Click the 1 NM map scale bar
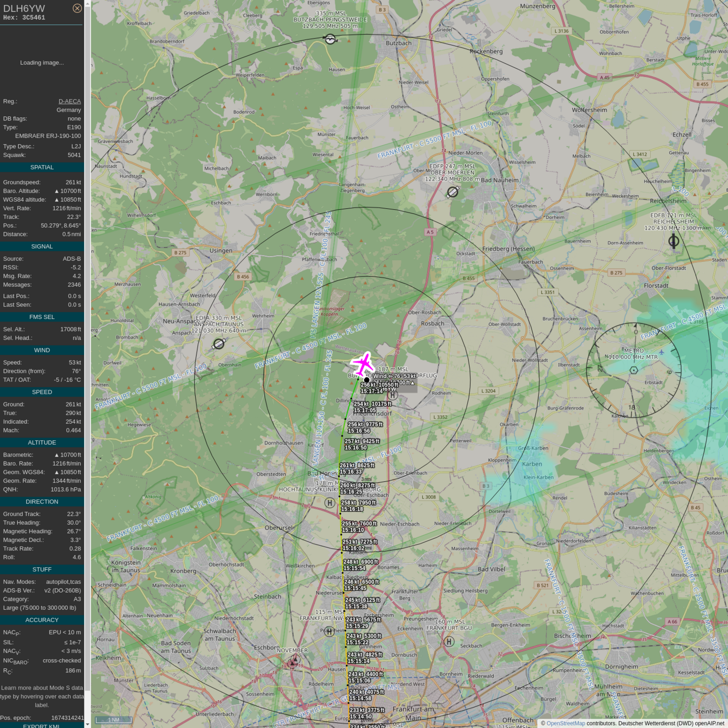Viewport: 728px width, 728px height. click(x=114, y=720)
